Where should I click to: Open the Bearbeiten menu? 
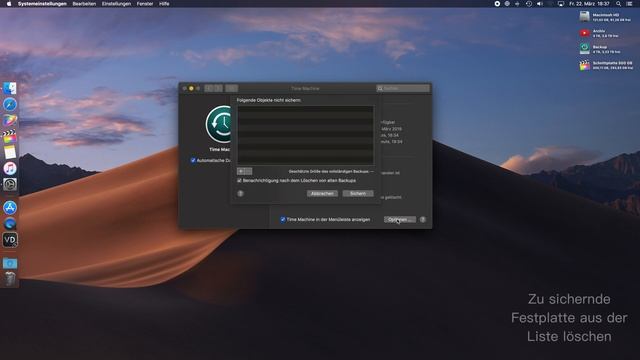84,4
